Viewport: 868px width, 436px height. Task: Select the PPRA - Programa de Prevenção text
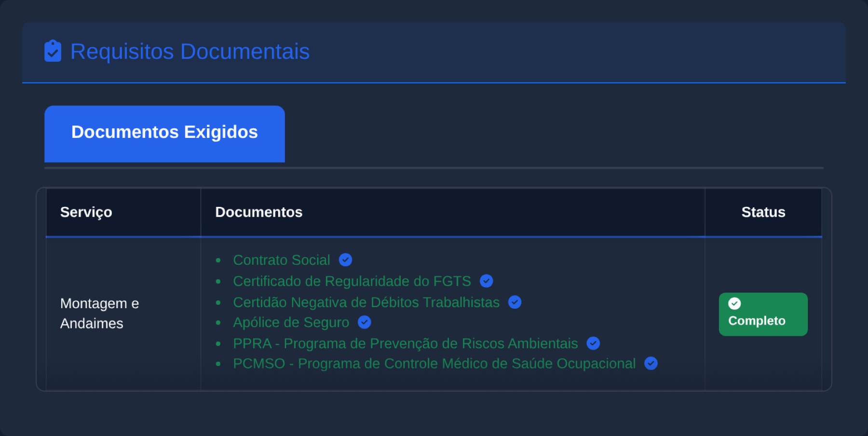[406, 343]
